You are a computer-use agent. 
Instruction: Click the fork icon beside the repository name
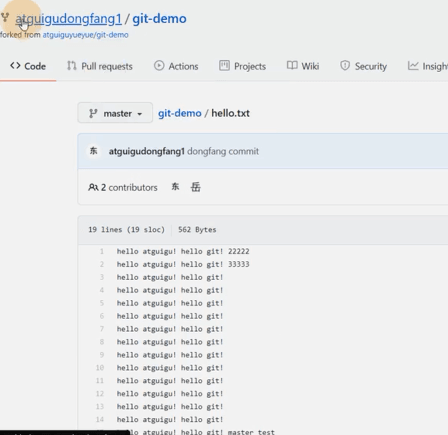click(x=5, y=17)
